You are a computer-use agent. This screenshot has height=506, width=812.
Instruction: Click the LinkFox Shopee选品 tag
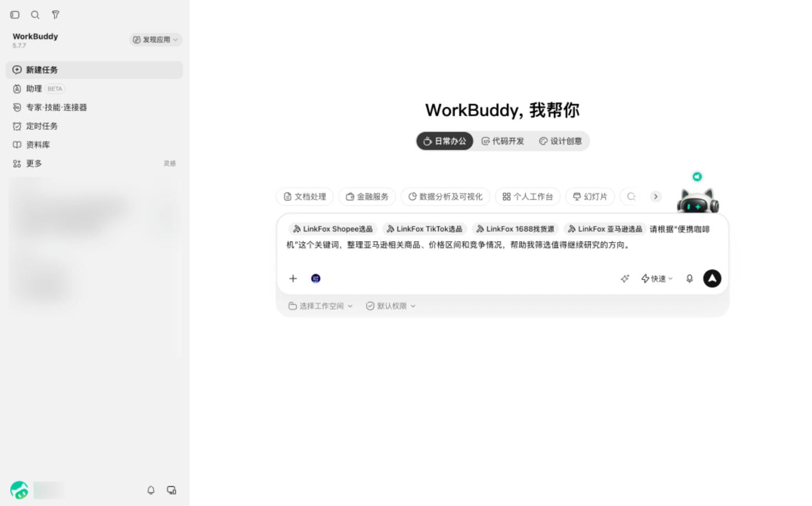point(333,229)
